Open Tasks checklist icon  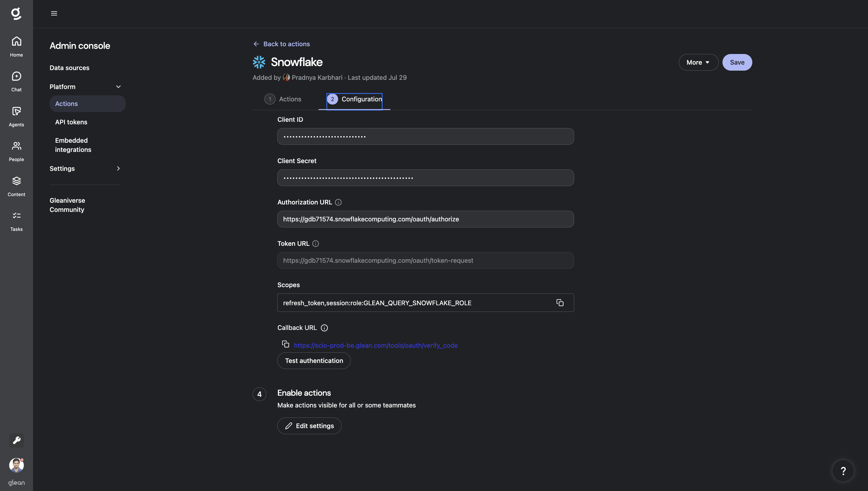pyautogui.click(x=16, y=216)
